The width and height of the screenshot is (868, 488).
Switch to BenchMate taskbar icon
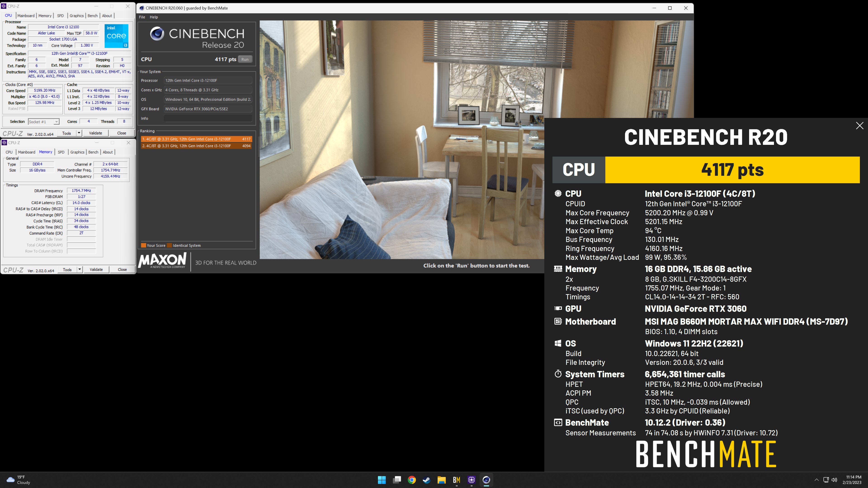(457, 480)
